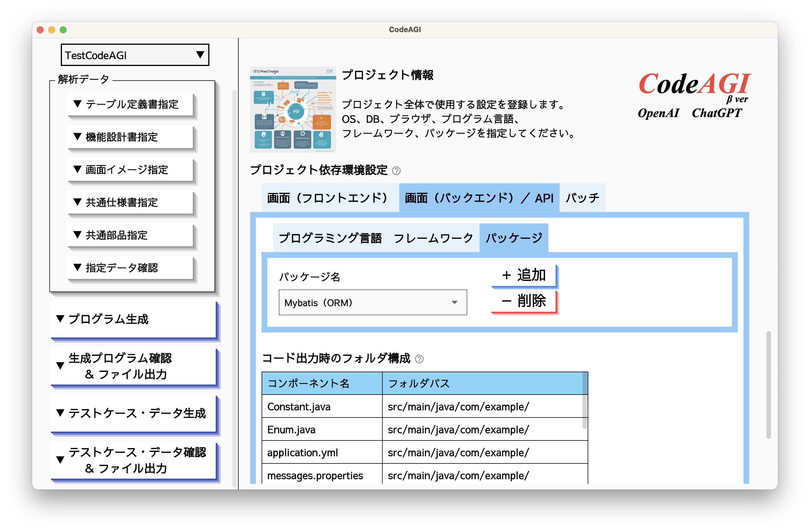Click the project info infographic thumbnail
Viewport: 810px width, 532px height.
click(293, 109)
